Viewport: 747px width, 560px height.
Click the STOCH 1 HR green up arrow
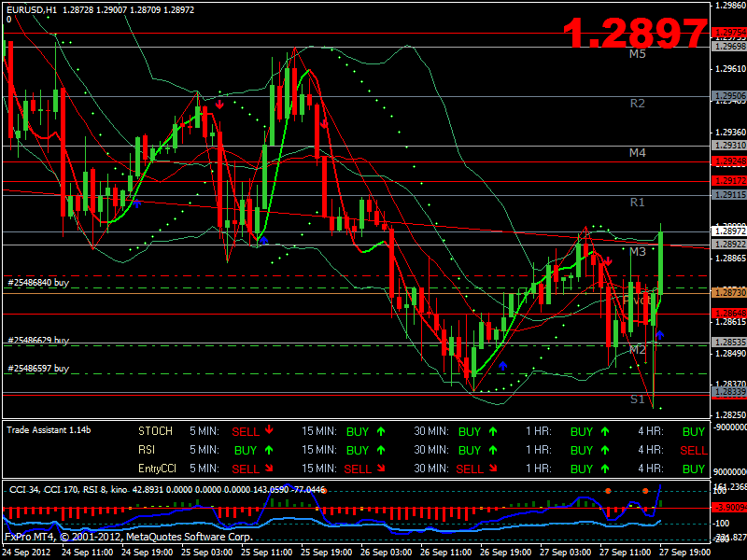coord(605,431)
